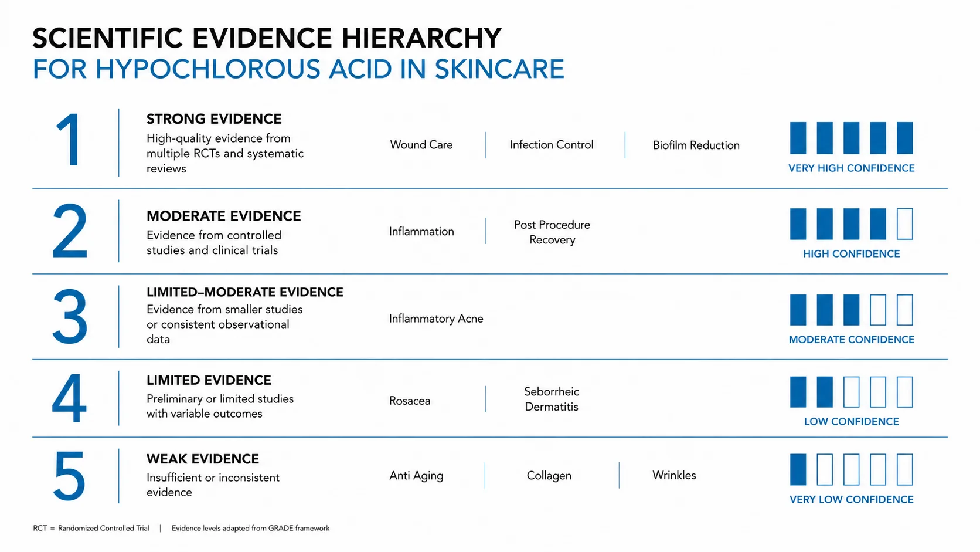This screenshot has height=552, width=980.
Task: Click the level 4 "LIMITED EVIDENCE" heading
Action: (209, 380)
